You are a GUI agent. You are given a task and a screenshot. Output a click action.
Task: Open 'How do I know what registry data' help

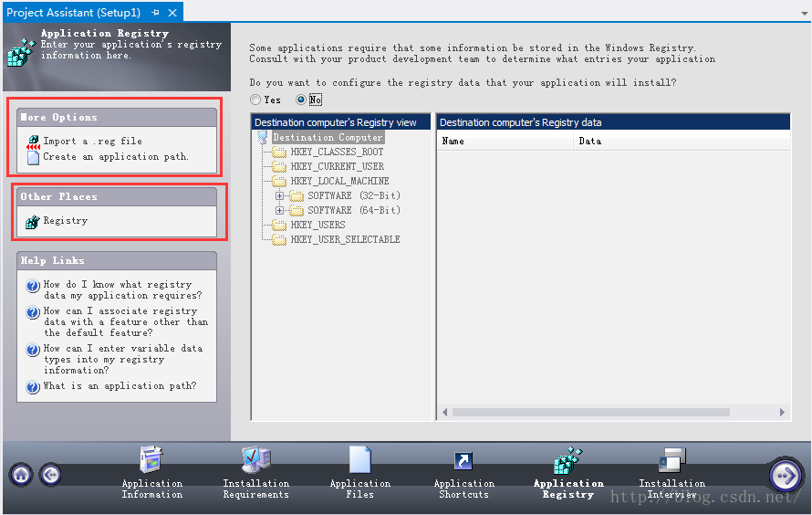[x=123, y=289]
